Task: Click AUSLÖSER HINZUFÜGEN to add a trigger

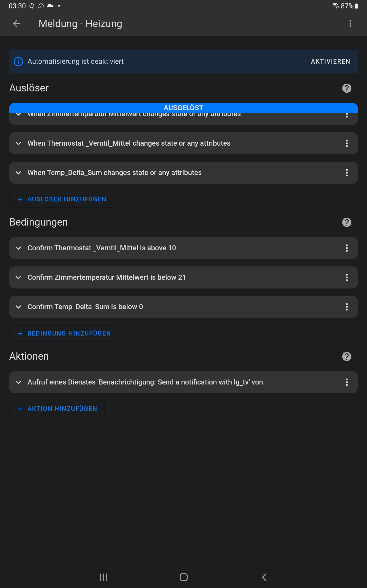Action: click(x=62, y=199)
